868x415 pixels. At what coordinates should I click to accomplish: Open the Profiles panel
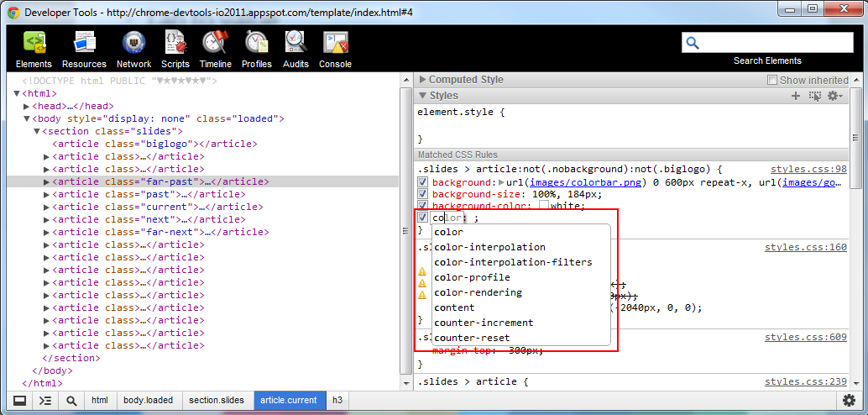[257, 50]
